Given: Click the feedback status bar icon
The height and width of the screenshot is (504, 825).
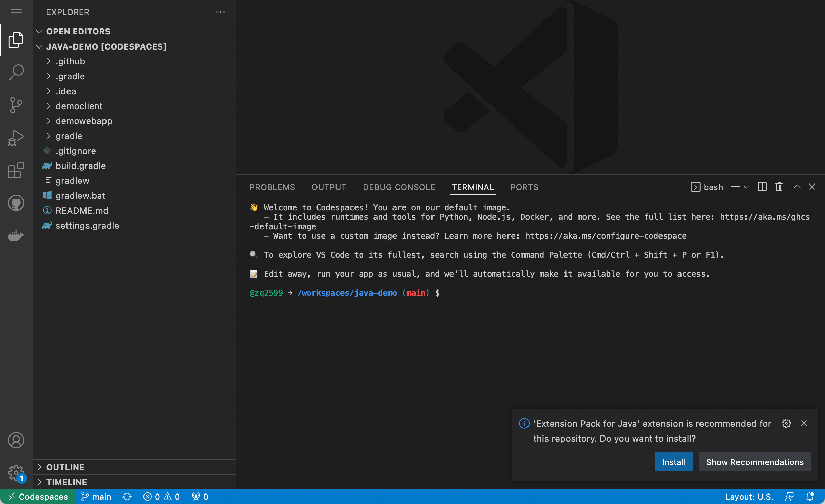Looking at the screenshot, I should (789, 497).
